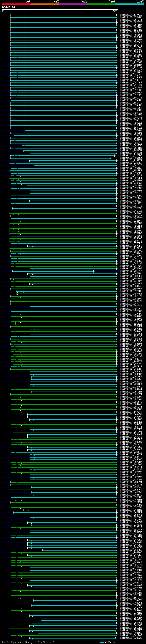Image resolution: width=146 pixels, height=644 pixels.
Task: Select the UniRef100_A9NRK2 label
Action: [x=131, y=294]
